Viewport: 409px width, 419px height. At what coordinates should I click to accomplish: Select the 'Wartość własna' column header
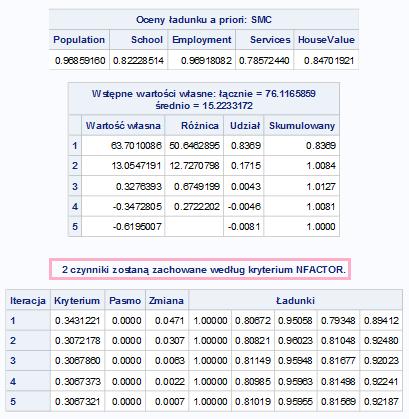123,126
